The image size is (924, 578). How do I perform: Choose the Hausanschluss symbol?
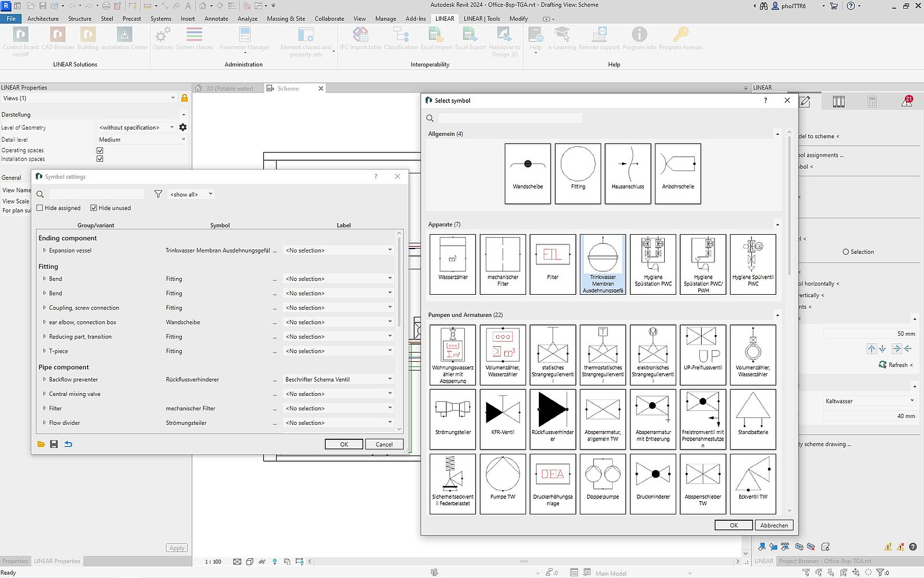click(x=628, y=173)
